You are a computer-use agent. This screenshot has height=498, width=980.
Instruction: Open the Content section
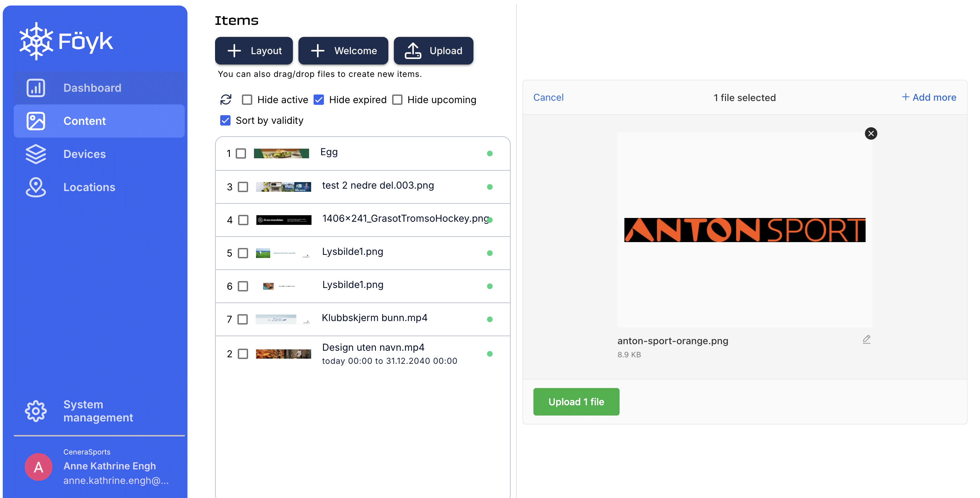coord(99,121)
